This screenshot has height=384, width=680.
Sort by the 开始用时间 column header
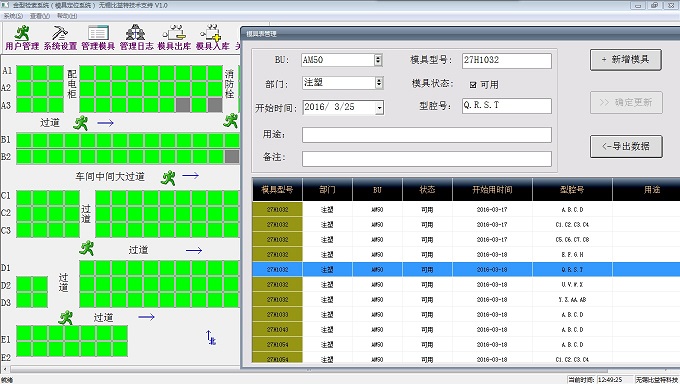[x=492, y=190]
